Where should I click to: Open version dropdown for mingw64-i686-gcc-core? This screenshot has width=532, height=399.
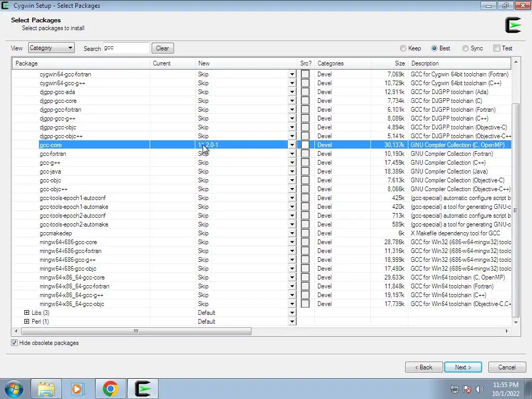292,242
